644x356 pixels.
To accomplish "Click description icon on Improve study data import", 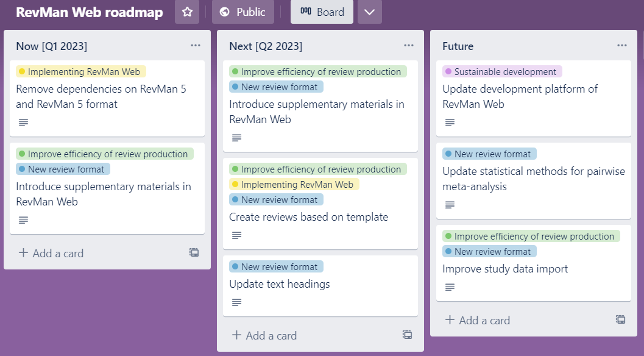I will pyautogui.click(x=450, y=287).
